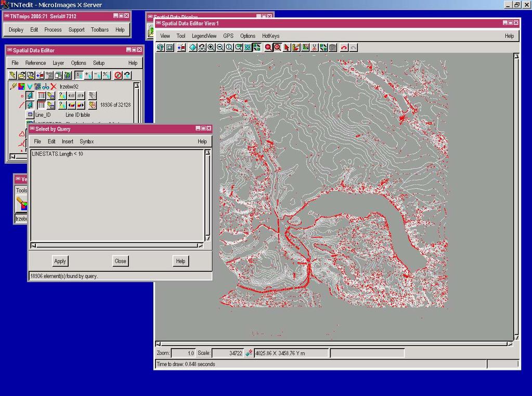
Task: Open the Support menu in TNTmips
Action: coord(76,30)
